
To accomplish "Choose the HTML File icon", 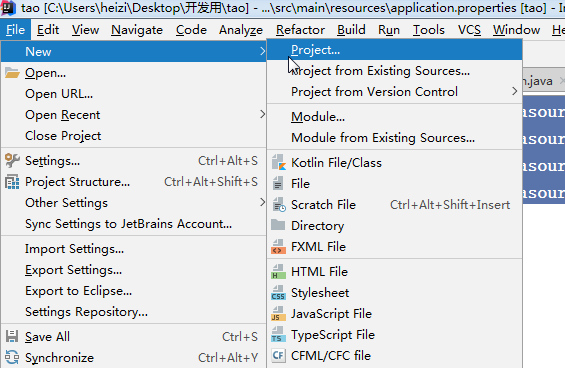I will tap(279, 272).
